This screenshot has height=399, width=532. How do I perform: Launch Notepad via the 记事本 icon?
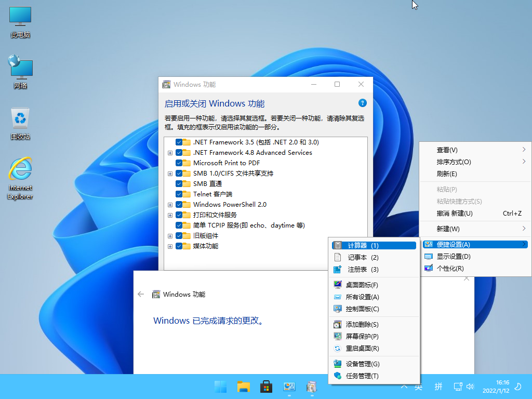338,257
